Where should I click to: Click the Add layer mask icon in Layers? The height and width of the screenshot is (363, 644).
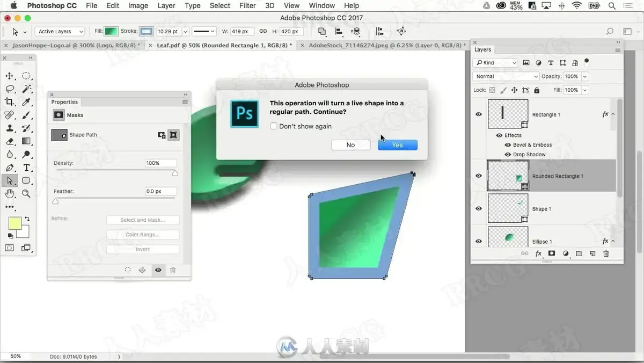551,253
